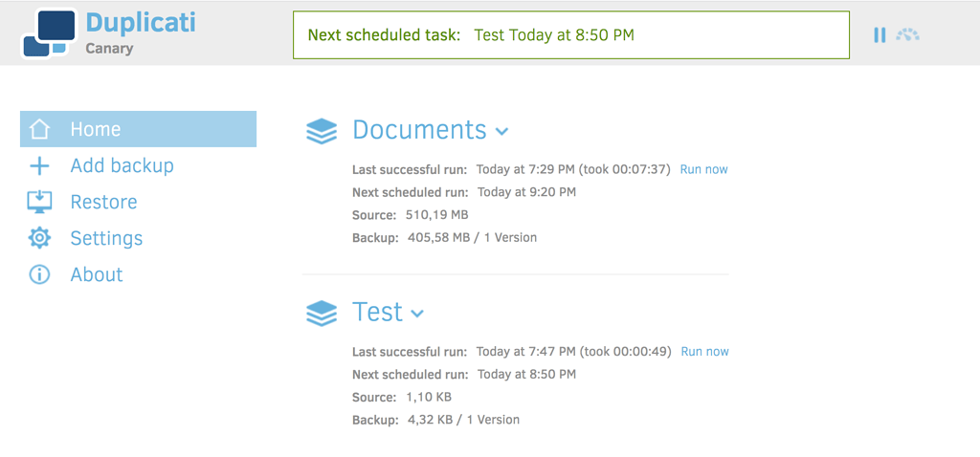Open the Test backup title text
The height and width of the screenshot is (457, 980).
point(377,313)
